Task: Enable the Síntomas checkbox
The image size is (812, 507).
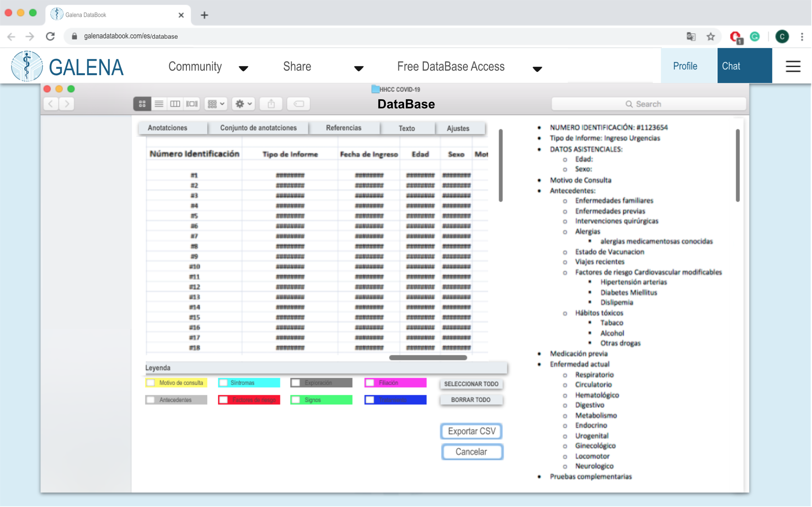Action: coord(224,383)
